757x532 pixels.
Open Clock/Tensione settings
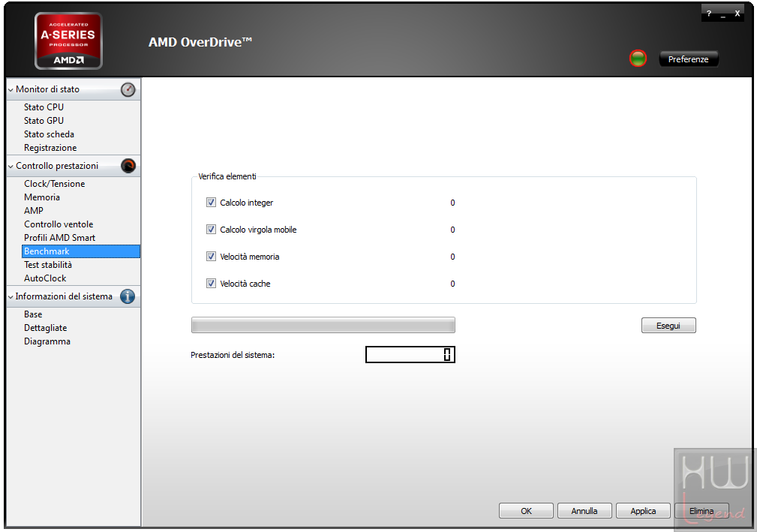tap(55, 184)
